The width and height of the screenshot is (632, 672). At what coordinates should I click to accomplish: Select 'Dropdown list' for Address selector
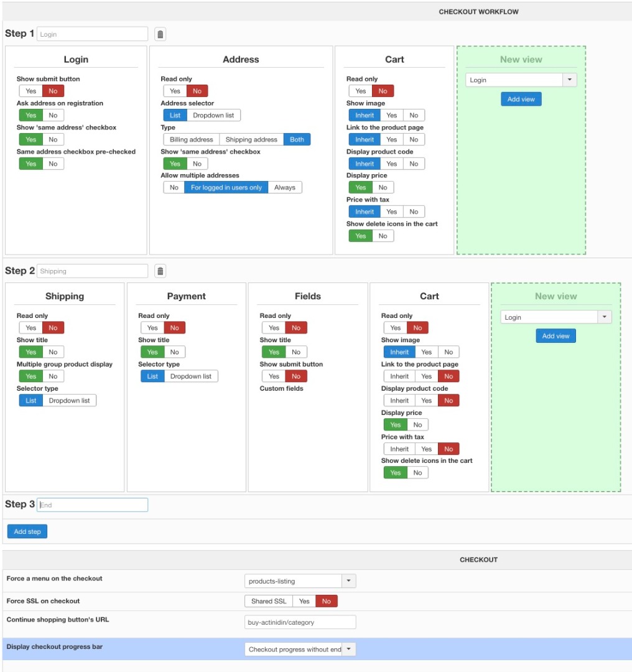(x=213, y=115)
